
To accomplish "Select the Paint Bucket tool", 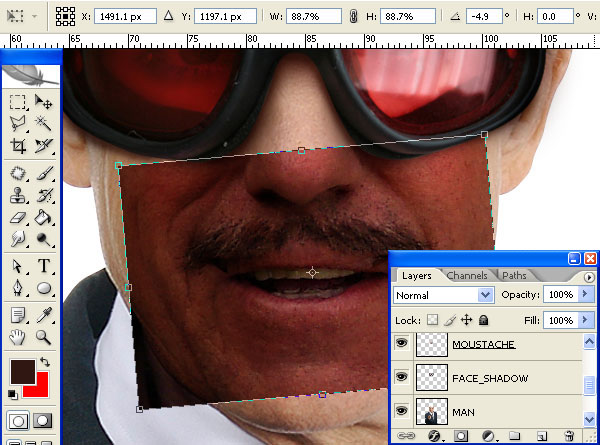I will [x=43, y=218].
